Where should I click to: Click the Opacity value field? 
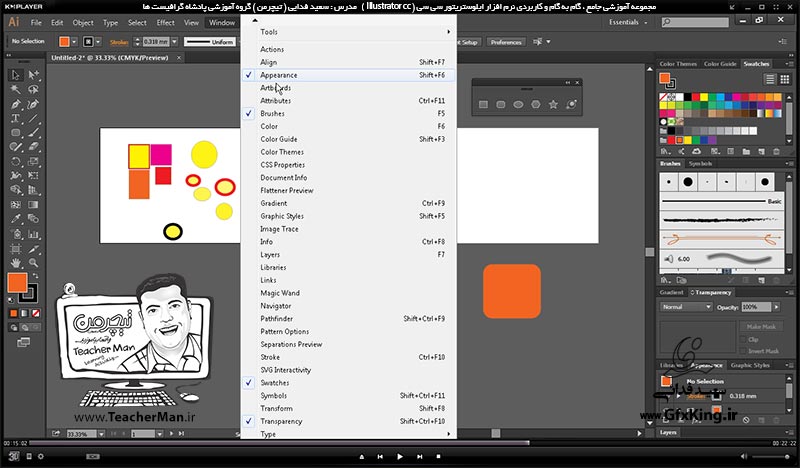(x=756, y=307)
